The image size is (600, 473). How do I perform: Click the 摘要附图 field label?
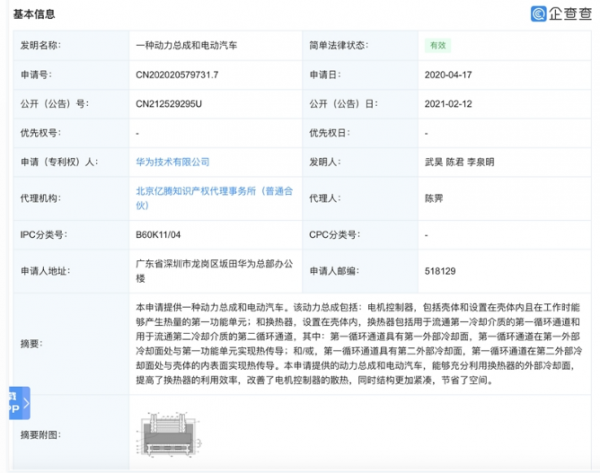[x=41, y=435]
